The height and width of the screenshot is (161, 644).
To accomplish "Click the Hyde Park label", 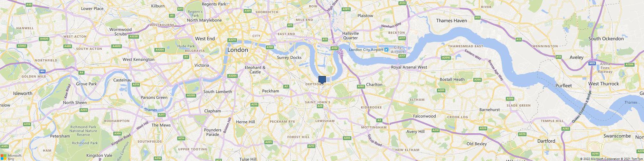I will pos(186,46).
